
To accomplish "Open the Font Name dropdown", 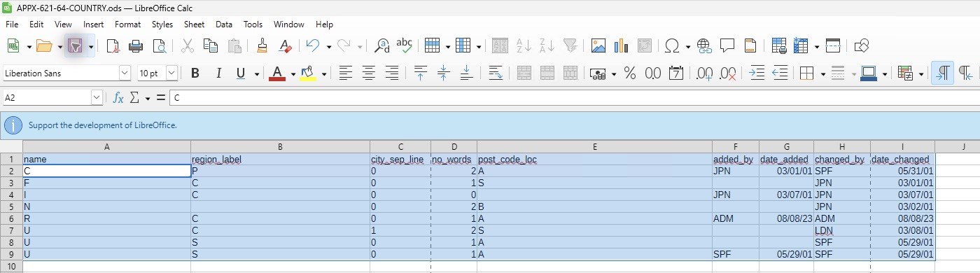I will (x=125, y=73).
